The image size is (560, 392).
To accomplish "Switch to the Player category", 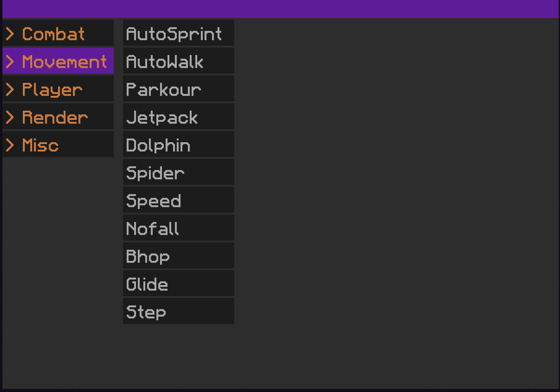I will click(x=58, y=88).
